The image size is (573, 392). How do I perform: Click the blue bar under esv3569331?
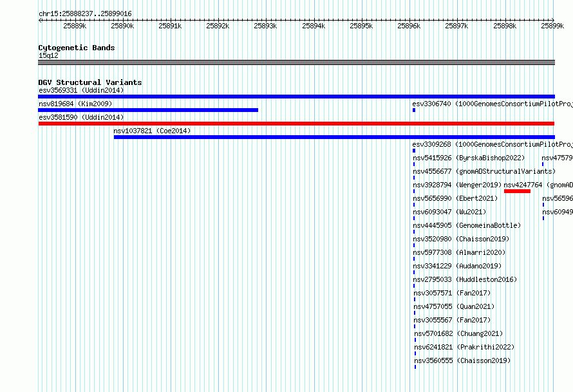coord(296,97)
